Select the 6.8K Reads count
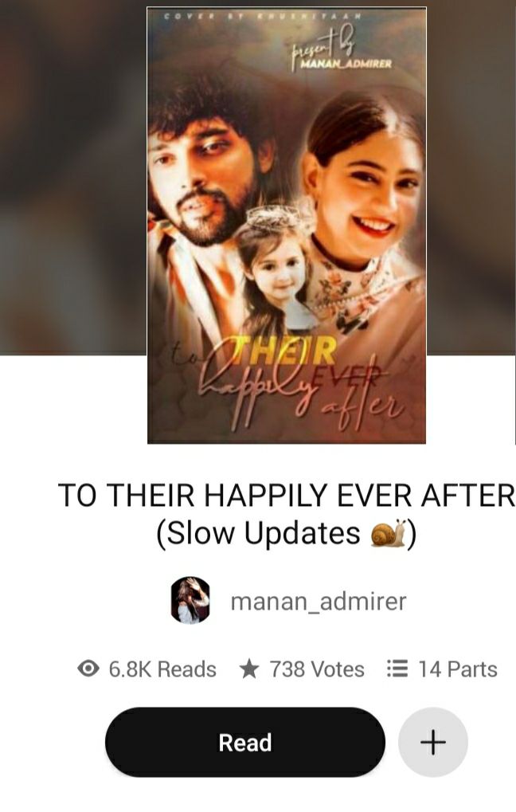 [x=162, y=669]
